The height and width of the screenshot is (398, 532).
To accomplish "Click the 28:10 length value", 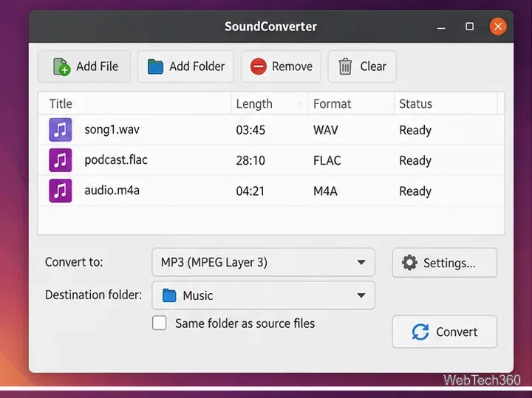I will coord(250,160).
